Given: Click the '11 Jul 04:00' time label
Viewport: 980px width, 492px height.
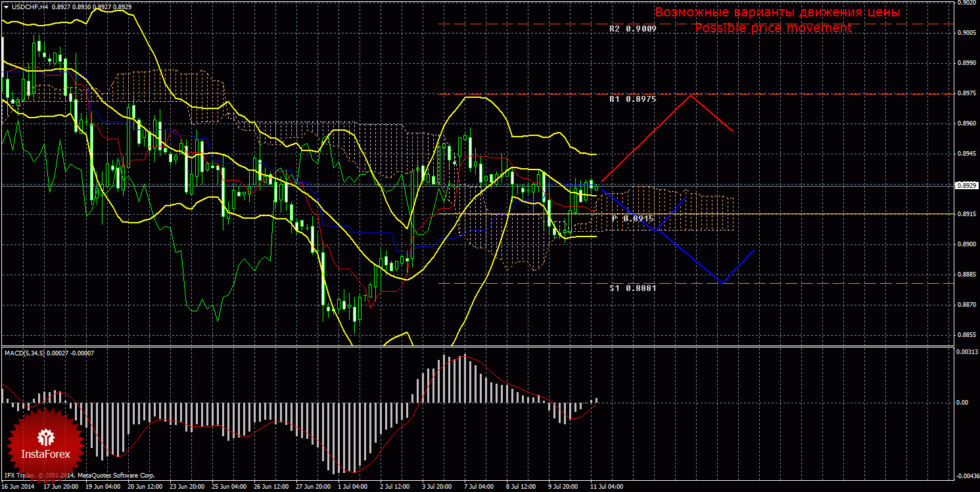Looking at the screenshot, I should (x=606, y=487).
